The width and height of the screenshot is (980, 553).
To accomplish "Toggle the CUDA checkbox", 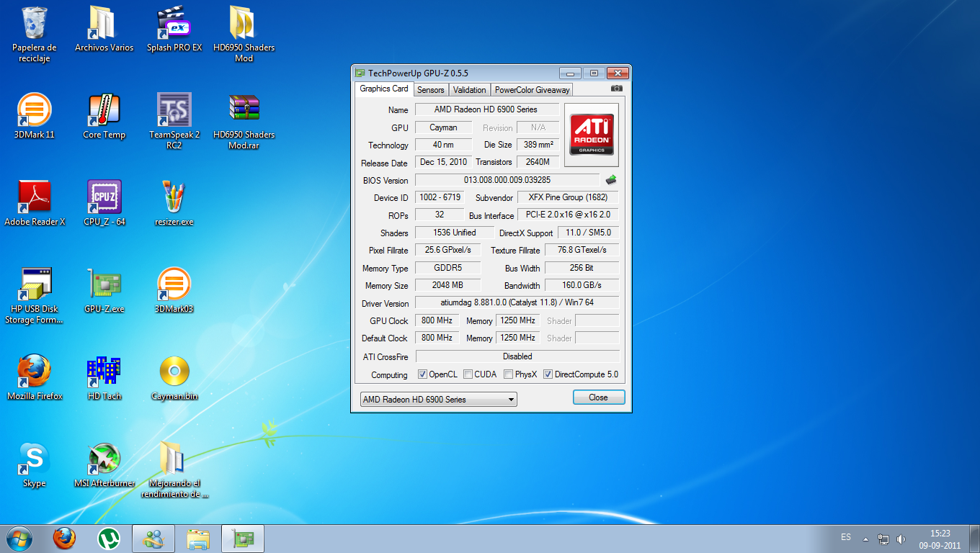I will click(468, 374).
